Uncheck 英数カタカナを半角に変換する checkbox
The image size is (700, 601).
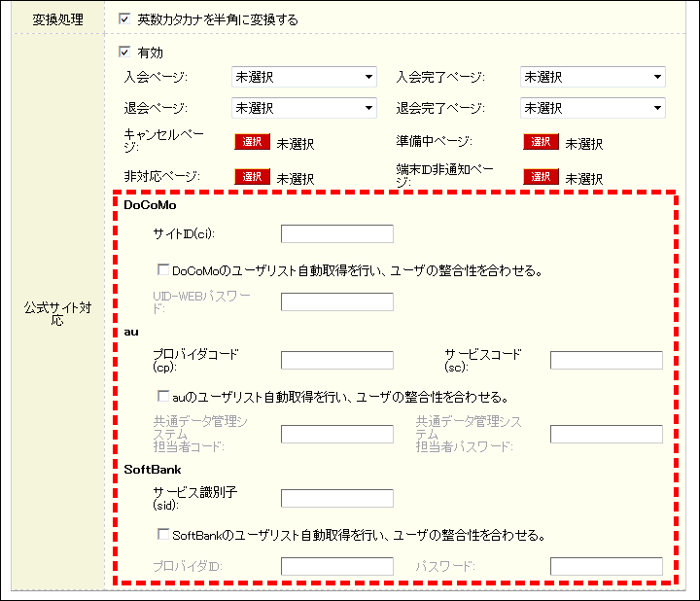pyautogui.click(x=124, y=19)
